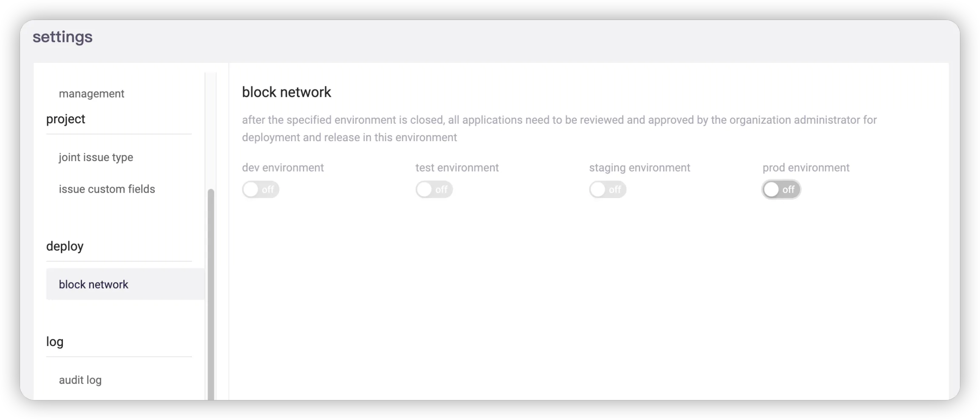
Task: Toggle the dev environment switch
Action: pos(260,190)
